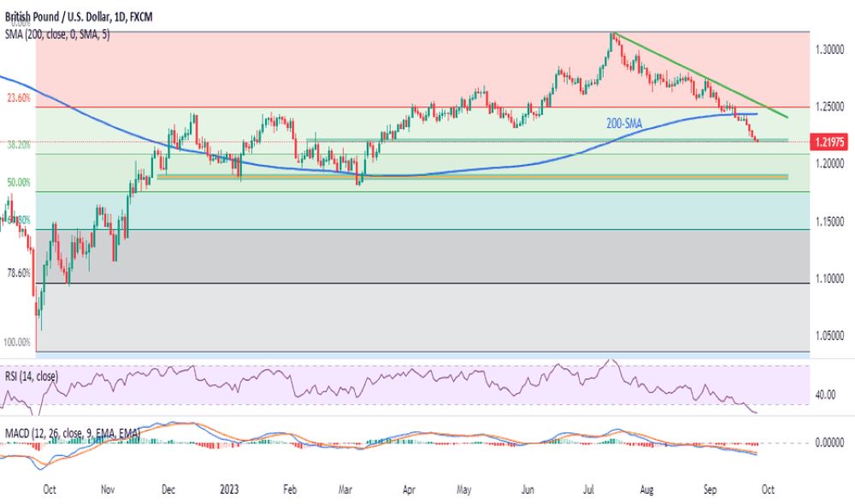Click the Dec time axis label
The height and width of the screenshot is (504, 855).
click(168, 489)
